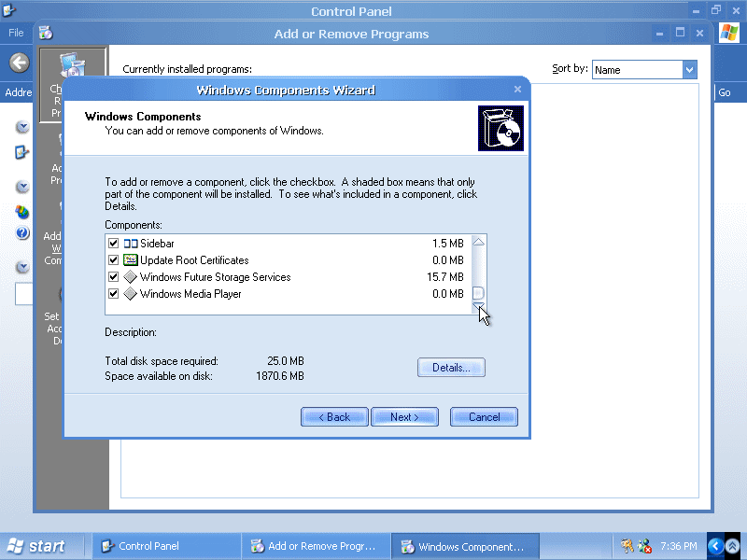
Task: Uncheck the Windows Media Player checkbox
Action: [113, 294]
